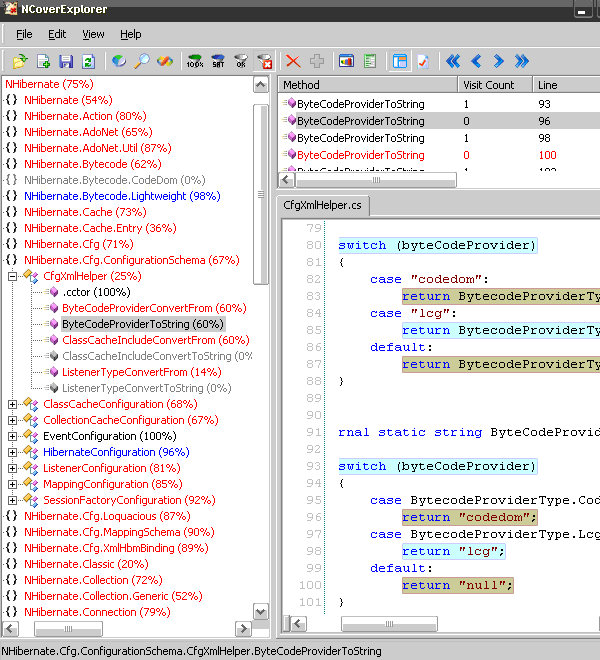The image size is (600, 660).
Task: Save using the floppy disk icon
Action: click(66, 61)
